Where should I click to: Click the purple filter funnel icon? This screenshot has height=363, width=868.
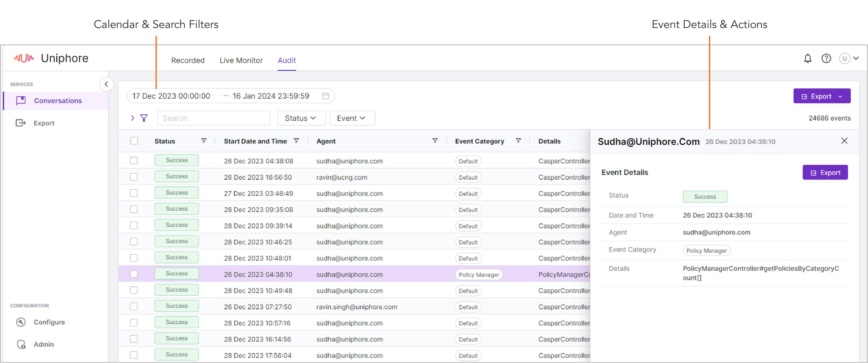pos(144,118)
